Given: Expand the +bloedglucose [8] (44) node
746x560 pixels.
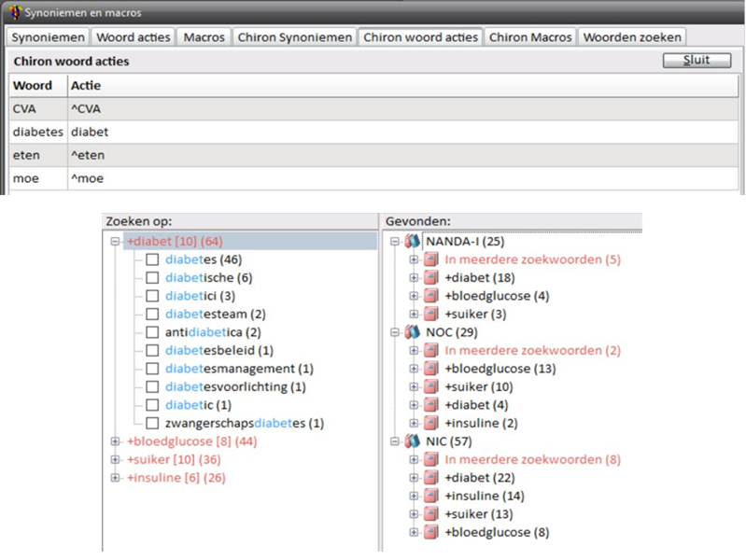Looking at the screenshot, I should [x=116, y=441].
